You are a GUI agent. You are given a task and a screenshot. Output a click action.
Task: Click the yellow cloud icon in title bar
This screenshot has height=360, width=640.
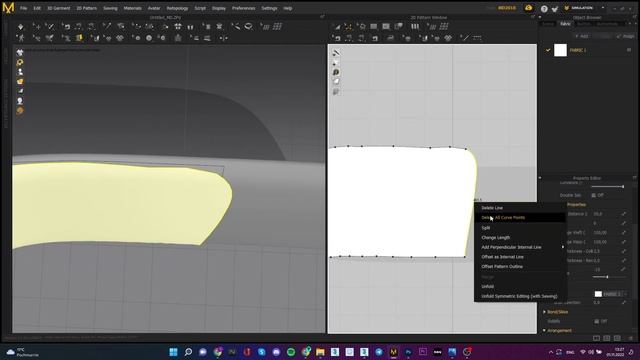coord(529,8)
